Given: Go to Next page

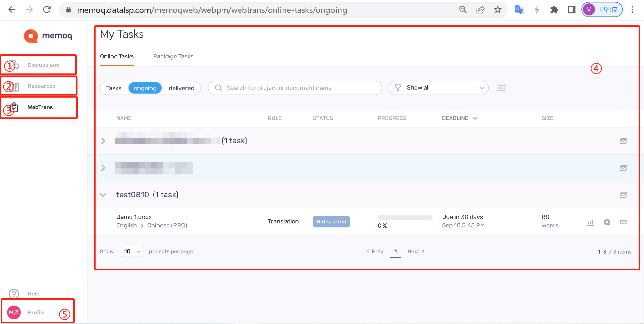Looking at the screenshot, I should pos(416,251).
